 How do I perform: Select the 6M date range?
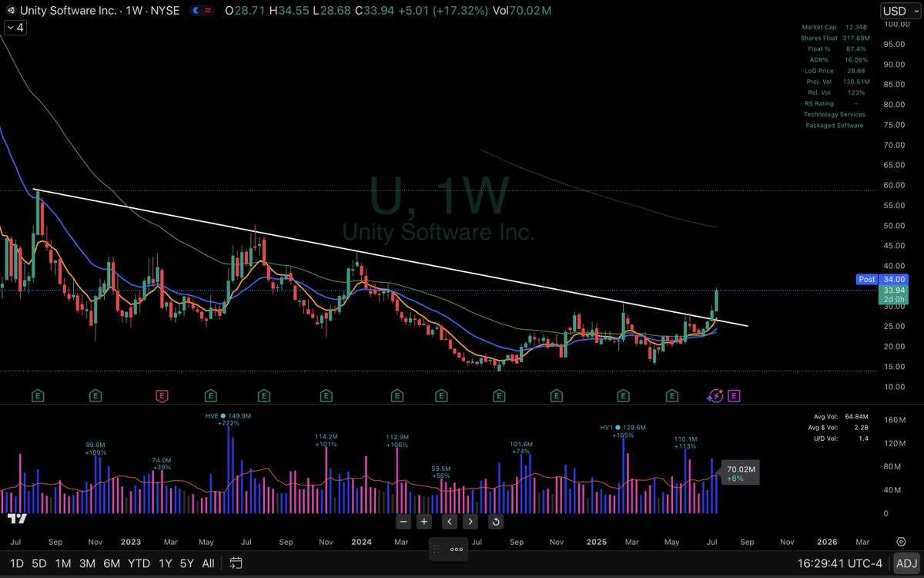[112, 563]
